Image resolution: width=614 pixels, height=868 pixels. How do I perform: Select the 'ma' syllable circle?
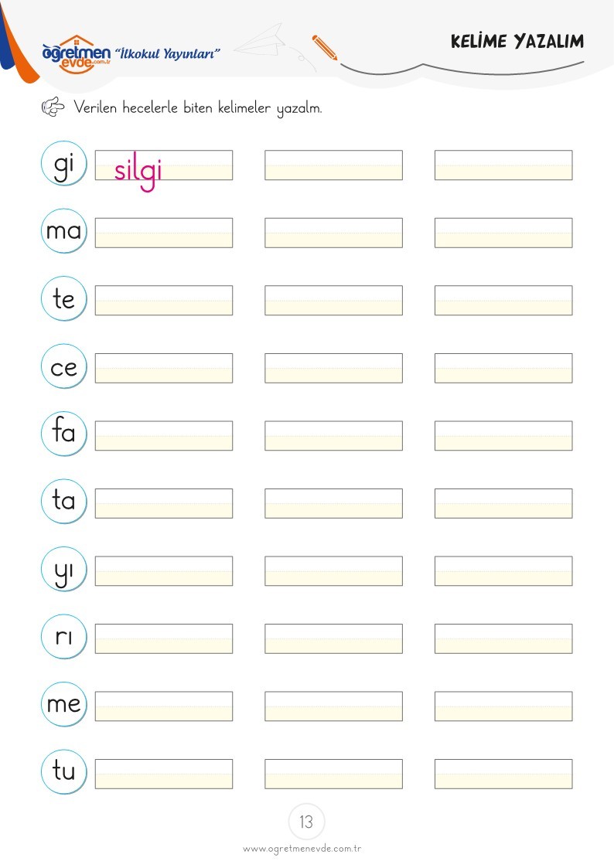point(64,231)
